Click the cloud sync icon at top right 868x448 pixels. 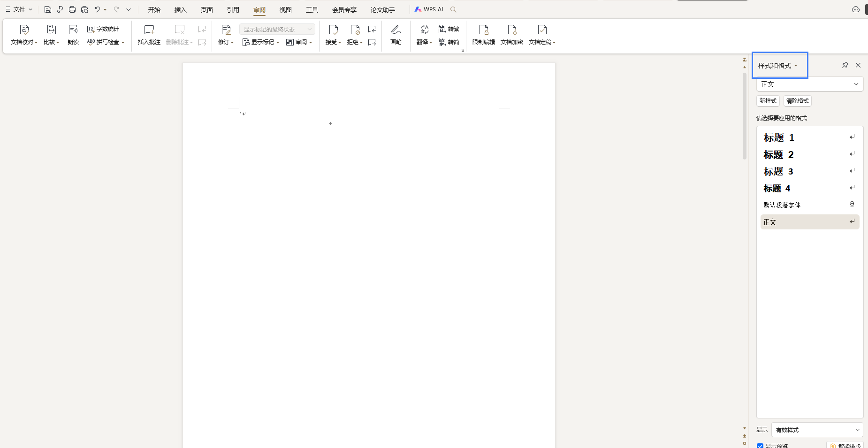pos(856,9)
